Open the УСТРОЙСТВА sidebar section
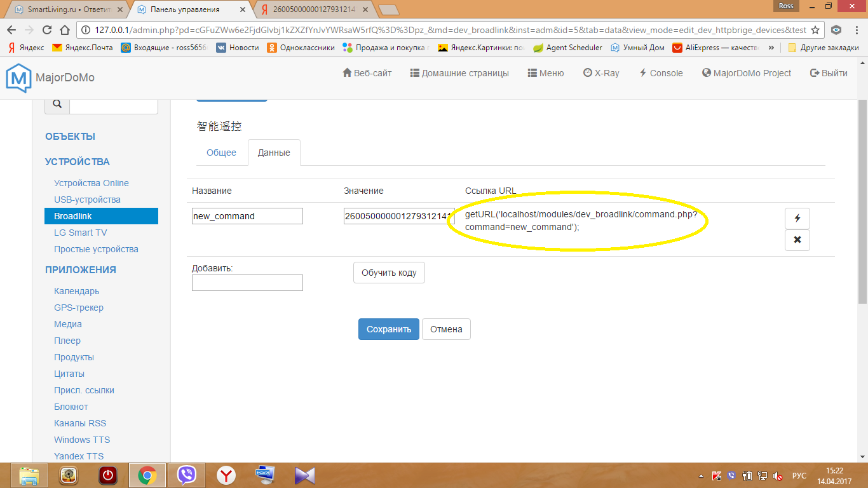The image size is (868, 488). tap(78, 162)
